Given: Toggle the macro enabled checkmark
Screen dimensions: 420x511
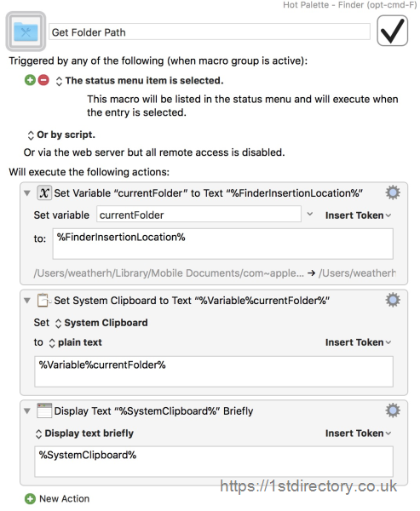Looking at the screenshot, I should [x=392, y=31].
